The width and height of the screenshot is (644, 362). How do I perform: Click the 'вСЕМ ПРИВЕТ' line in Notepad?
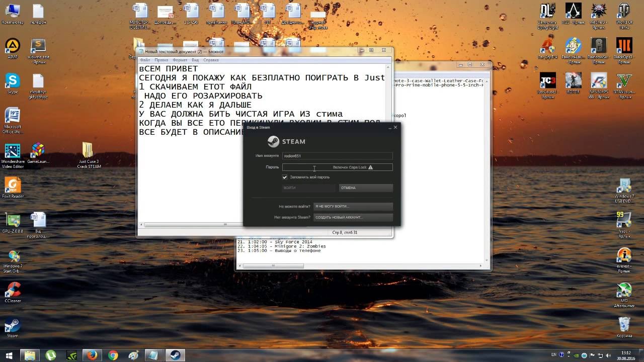pyautogui.click(x=169, y=69)
